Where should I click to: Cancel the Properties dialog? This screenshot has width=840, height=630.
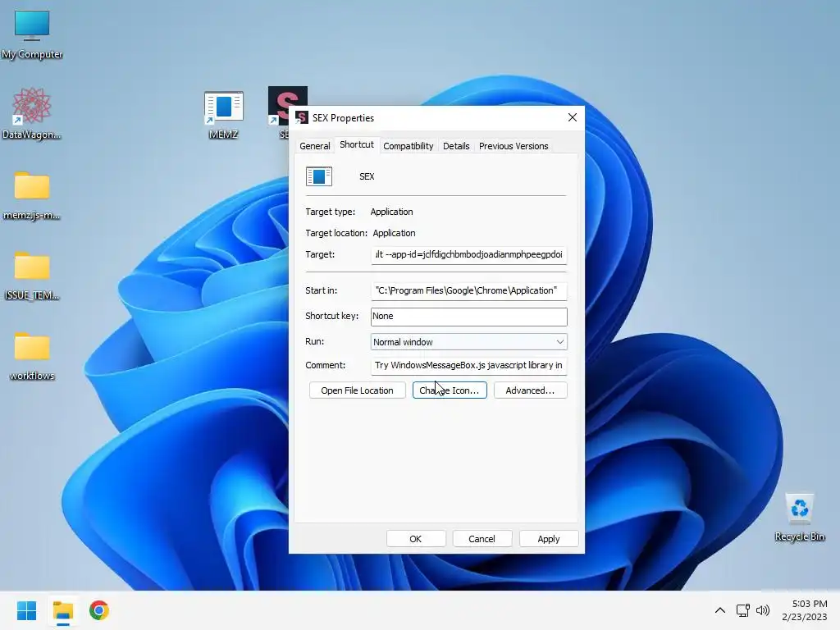(x=482, y=539)
